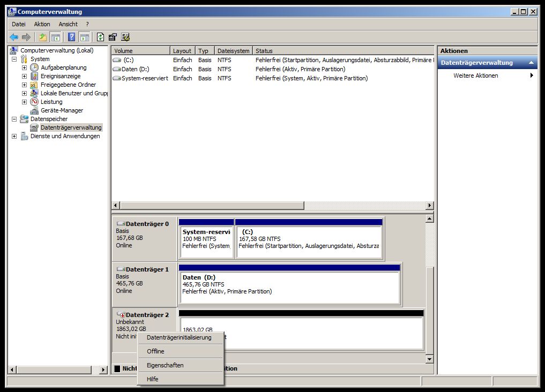Click the Forward arrow toolbar icon
Screen dimensions: 545x392
(26, 37)
